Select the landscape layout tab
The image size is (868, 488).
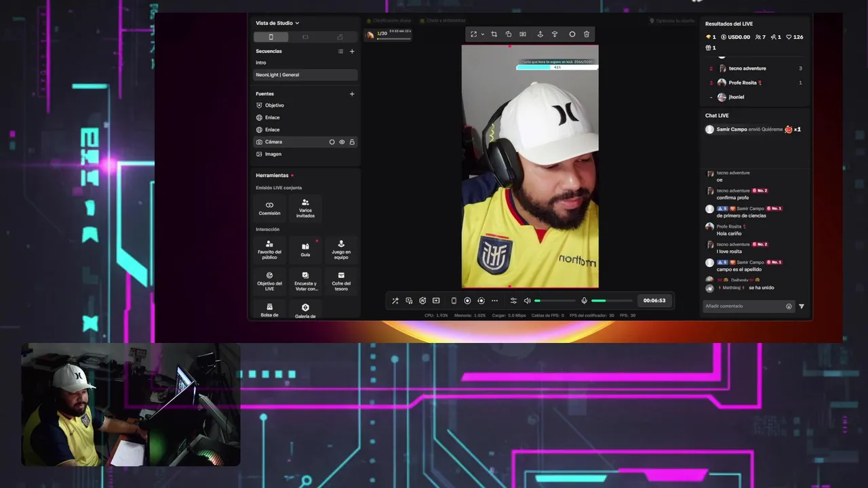point(305,37)
